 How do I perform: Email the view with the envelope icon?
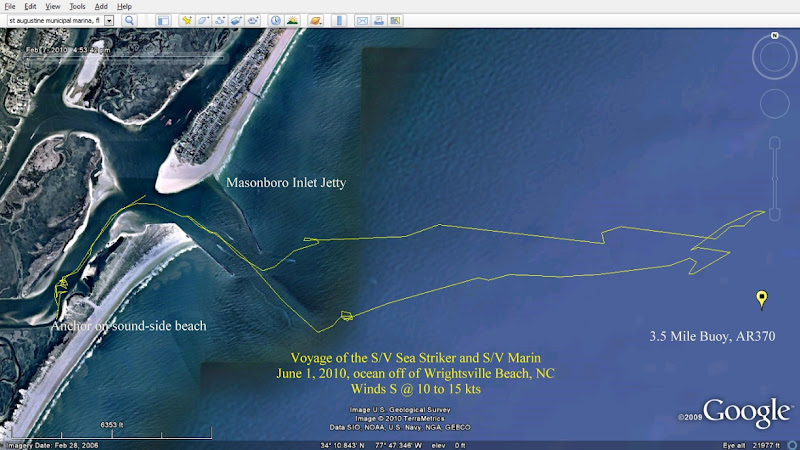pyautogui.click(x=362, y=20)
